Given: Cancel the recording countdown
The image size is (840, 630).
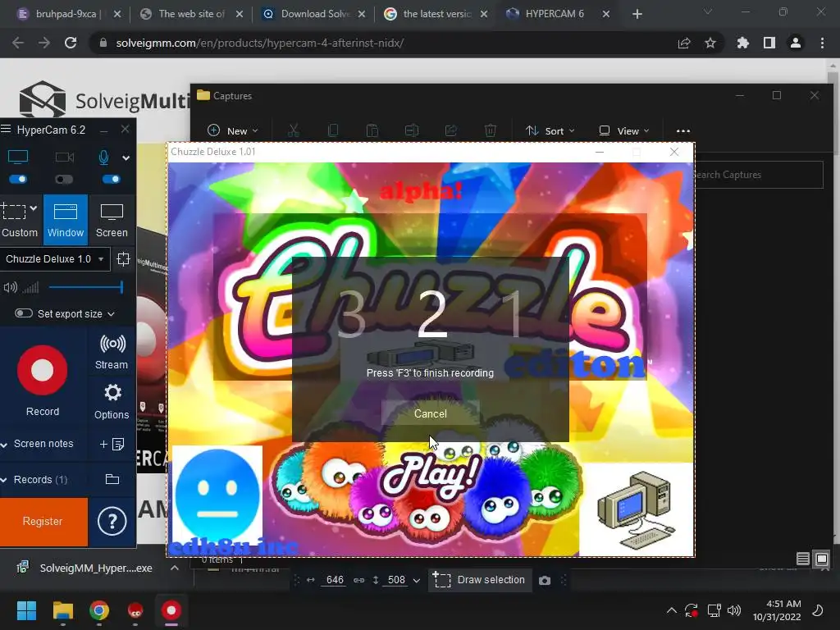Looking at the screenshot, I should coord(430,413).
